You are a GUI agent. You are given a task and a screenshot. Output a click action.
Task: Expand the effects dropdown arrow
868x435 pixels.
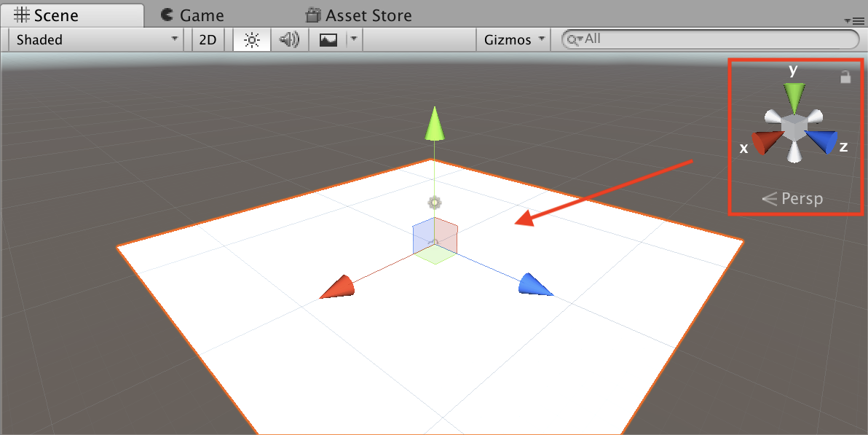tap(354, 39)
